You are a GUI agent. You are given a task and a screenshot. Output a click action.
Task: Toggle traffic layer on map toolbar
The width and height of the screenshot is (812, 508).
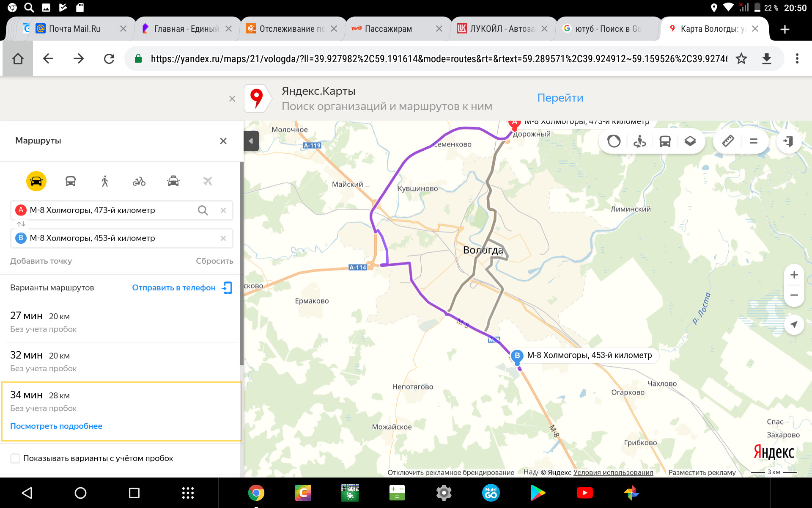click(x=614, y=141)
